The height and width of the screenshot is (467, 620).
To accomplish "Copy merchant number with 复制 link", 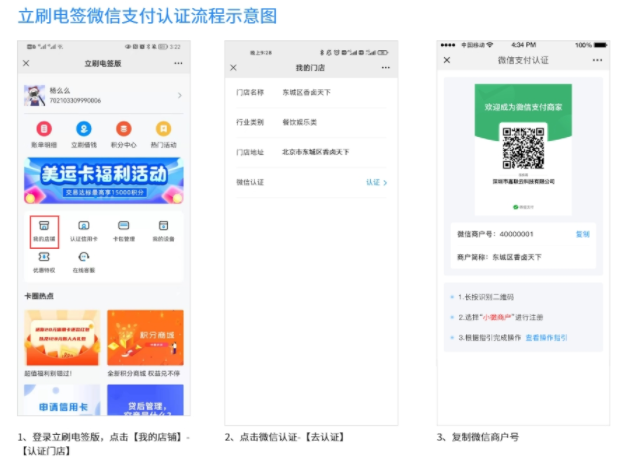I will coord(582,234).
